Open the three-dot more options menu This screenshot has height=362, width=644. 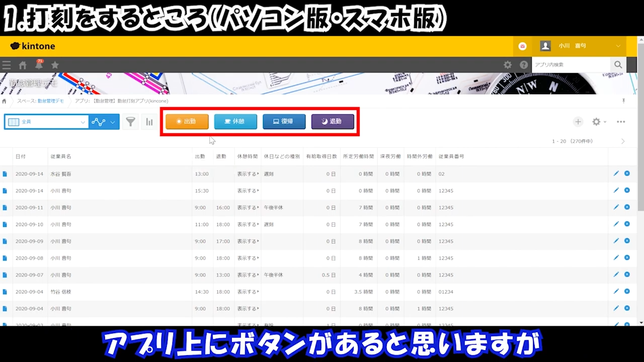coord(621,122)
